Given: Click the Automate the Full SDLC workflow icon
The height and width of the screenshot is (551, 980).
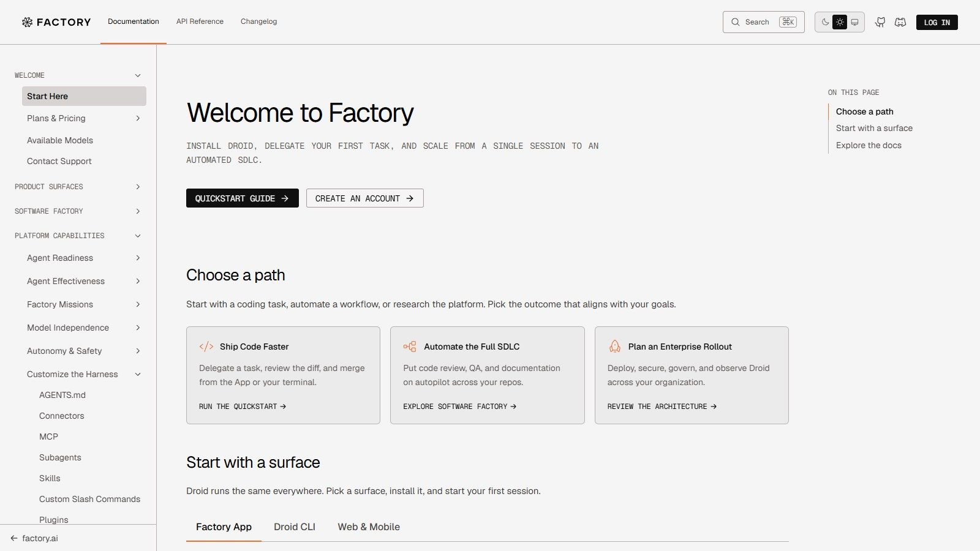Looking at the screenshot, I should tap(410, 347).
